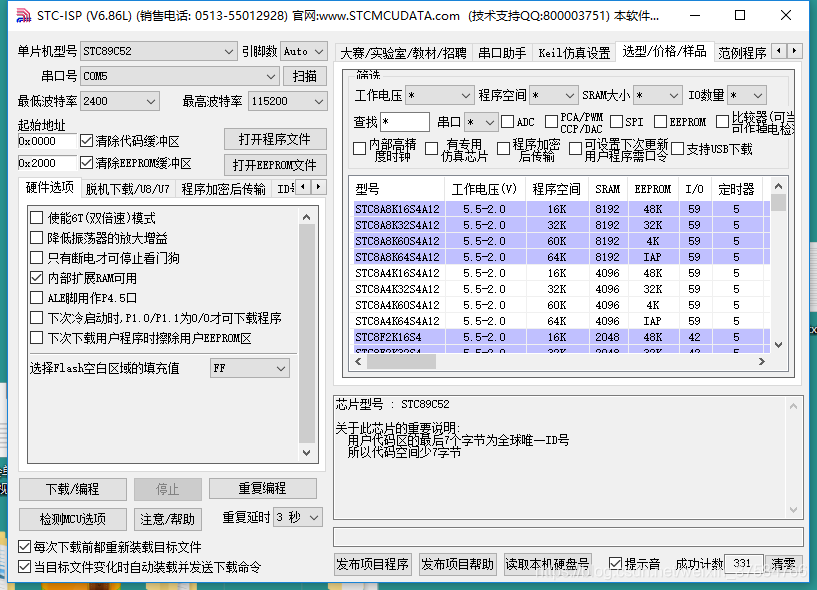This screenshot has height=590, width=817.
Task: Click 扫描 button
Action: (x=305, y=76)
